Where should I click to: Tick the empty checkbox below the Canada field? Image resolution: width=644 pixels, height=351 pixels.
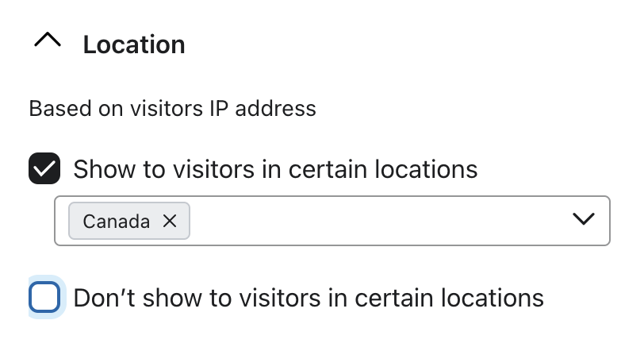(x=44, y=298)
